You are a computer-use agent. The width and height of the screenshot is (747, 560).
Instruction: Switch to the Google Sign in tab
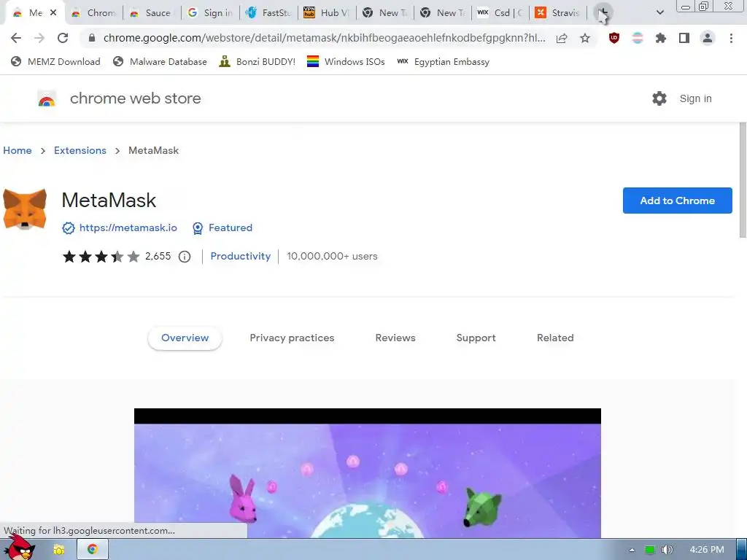coord(210,13)
